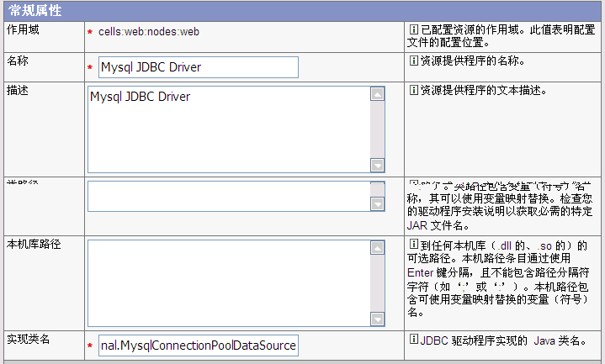Click the 常规属性 section header

pyautogui.click(x=34, y=11)
